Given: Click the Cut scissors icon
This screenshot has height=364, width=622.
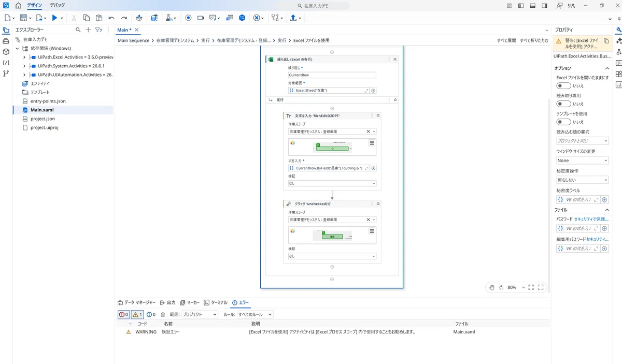Looking at the screenshot, I should pyautogui.click(x=74, y=18).
